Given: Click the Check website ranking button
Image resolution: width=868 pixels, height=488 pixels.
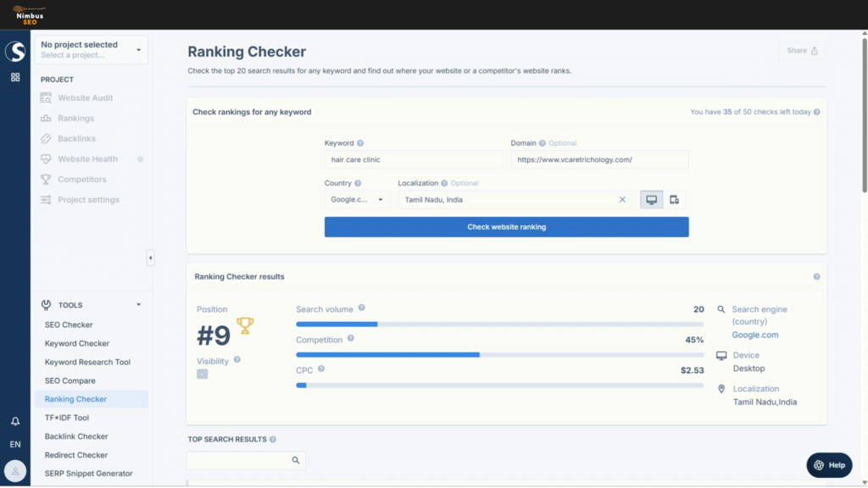Looking at the screenshot, I should tap(506, 227).
